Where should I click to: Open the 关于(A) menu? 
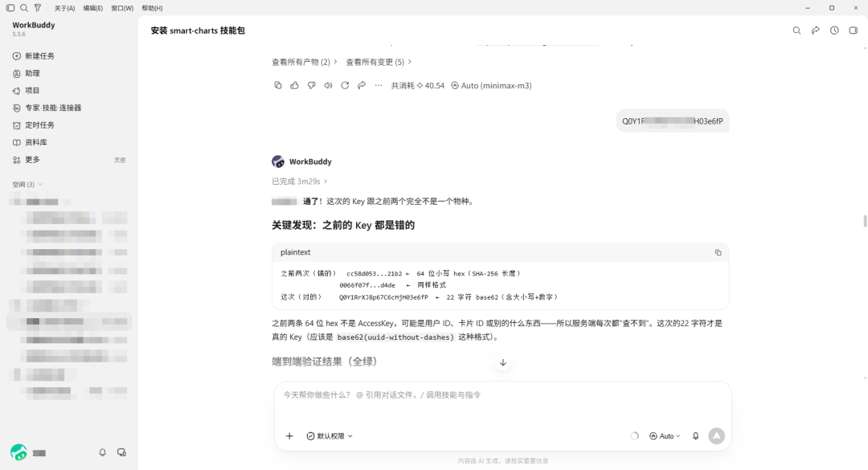pyautogui.click(x=64, y=8)
